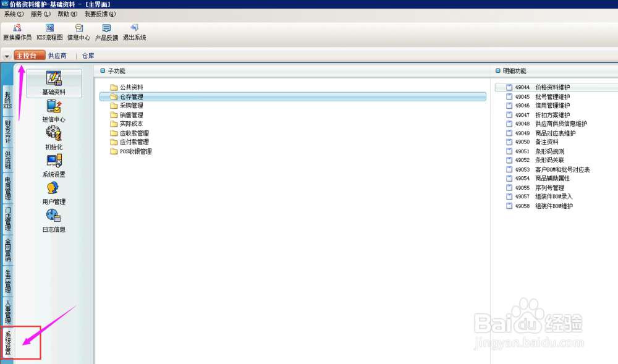Open the 帮助(H) menu

pyautogui.click(x=67, y=14)
